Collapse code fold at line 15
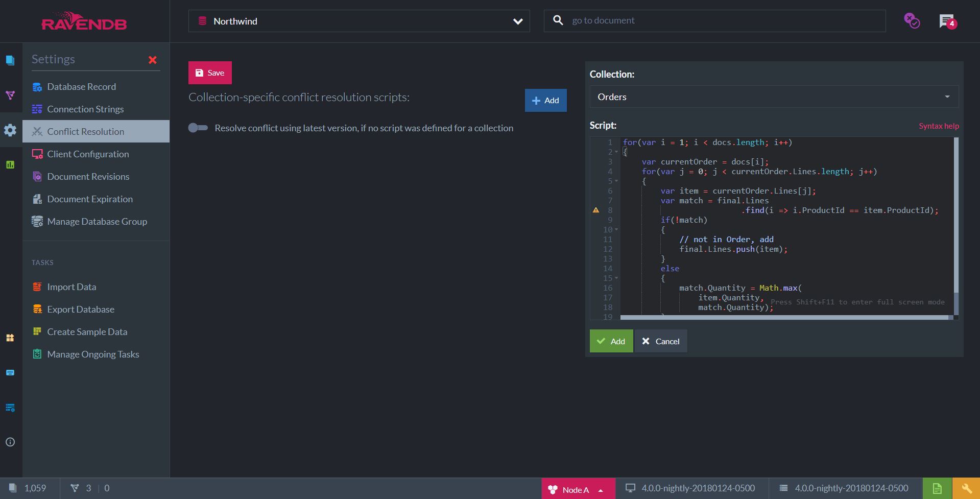 coord(616,278)
